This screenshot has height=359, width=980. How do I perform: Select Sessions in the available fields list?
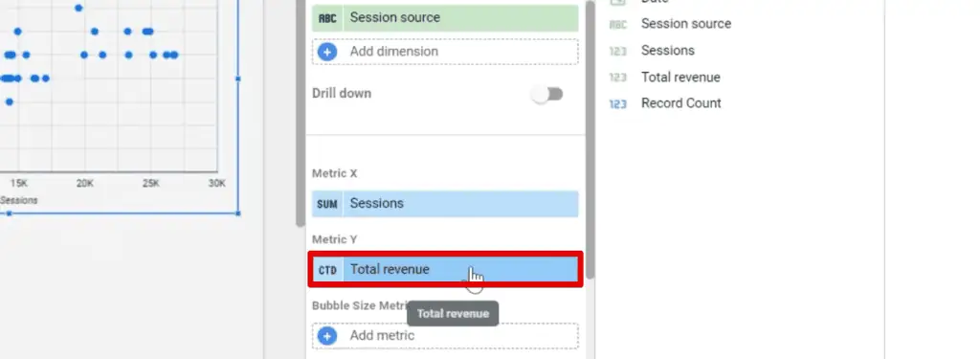(x=667, y=50)
